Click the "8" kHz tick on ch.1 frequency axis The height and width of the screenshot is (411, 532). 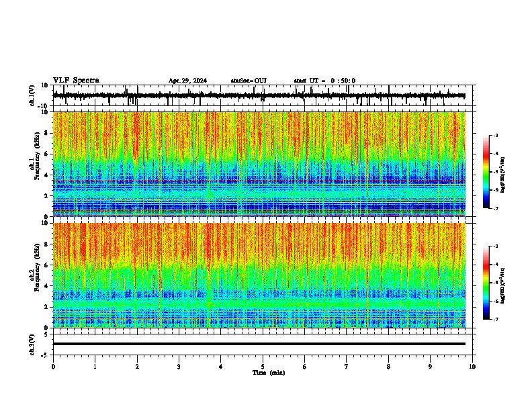click(46, 133)
